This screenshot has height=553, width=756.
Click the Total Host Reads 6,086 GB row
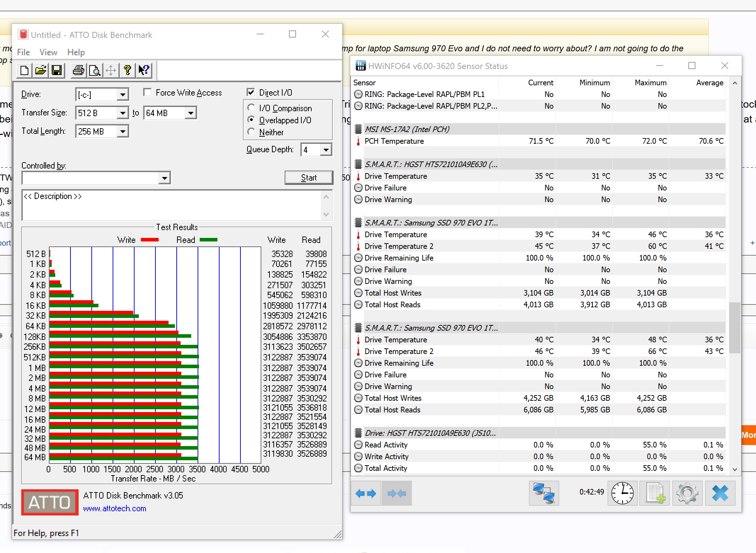tap(539, 410)
